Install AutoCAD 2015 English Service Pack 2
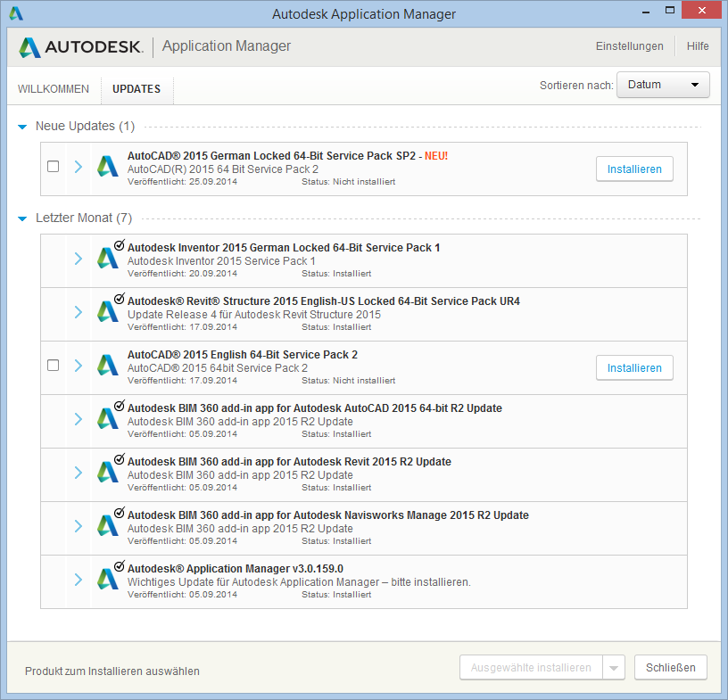The height and width of the screenshot is (700, 728). click(634, 367)
